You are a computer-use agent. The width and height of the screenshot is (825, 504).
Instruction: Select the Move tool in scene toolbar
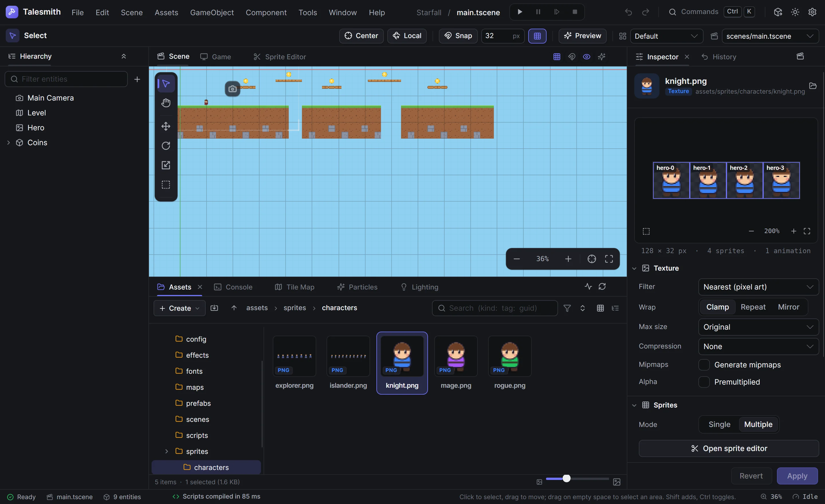tap(166, 126)
